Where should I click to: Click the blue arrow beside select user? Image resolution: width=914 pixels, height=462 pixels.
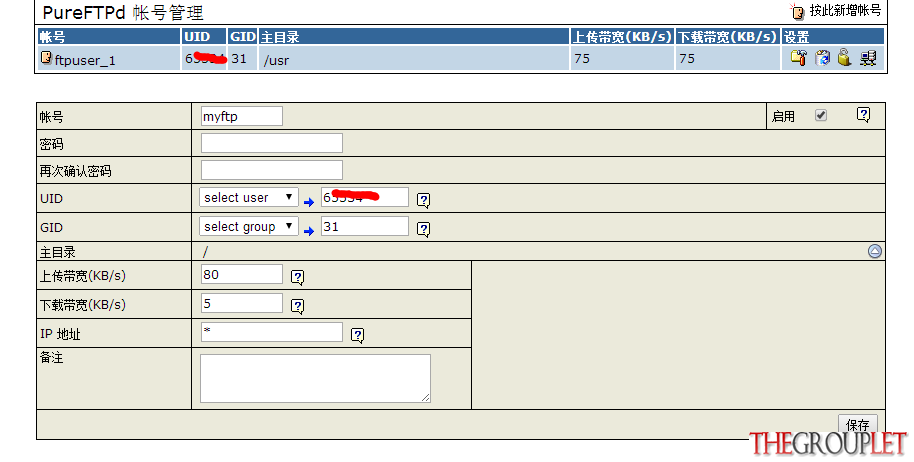click(x=309, y=202)
